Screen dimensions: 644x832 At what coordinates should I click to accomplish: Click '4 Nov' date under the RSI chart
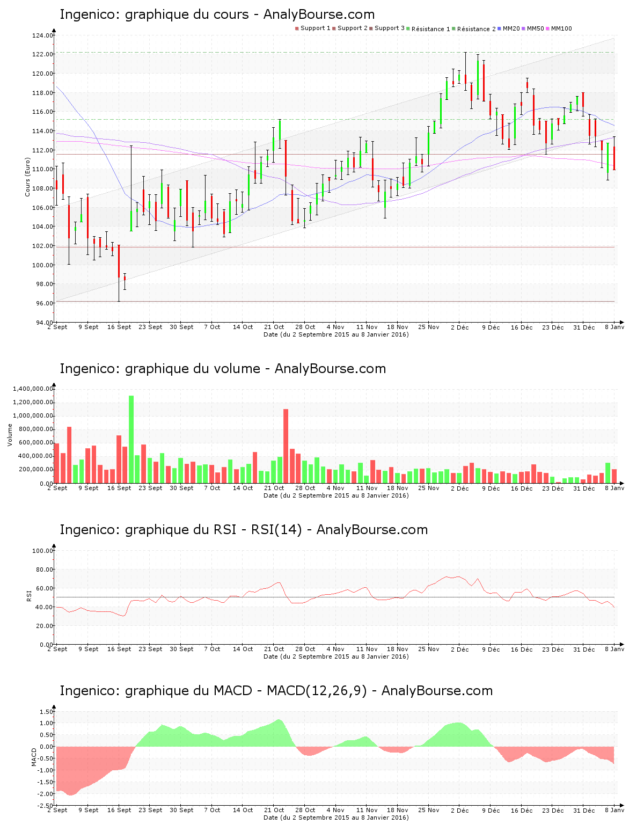point(335,649)
